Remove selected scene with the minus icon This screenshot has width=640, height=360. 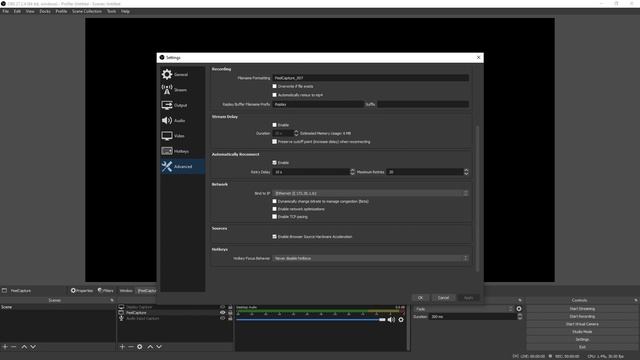coord(14,347)
